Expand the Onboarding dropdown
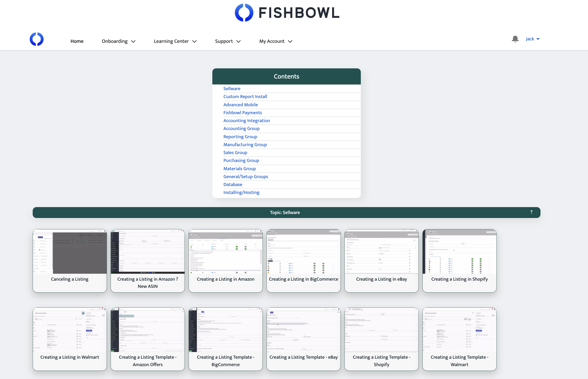The width and height of the screenshot is (588, 379). pos(118,41)
